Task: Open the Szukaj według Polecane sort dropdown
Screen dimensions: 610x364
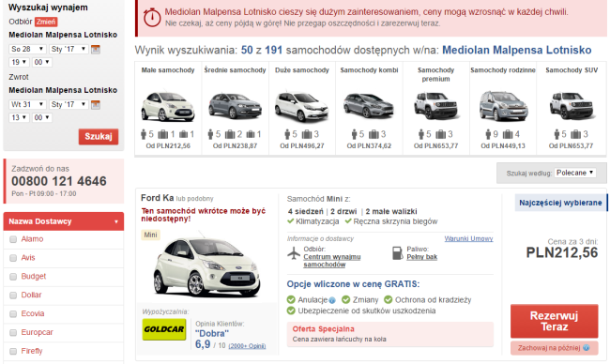Action: (x=575, y=173)
